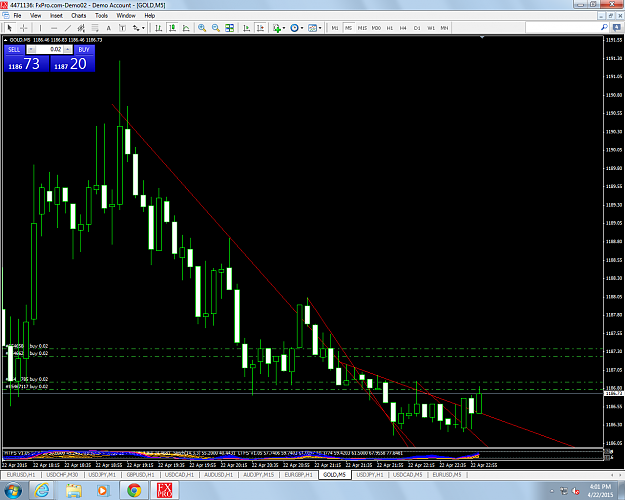Select the Fibonacci retracement tool

95,28
